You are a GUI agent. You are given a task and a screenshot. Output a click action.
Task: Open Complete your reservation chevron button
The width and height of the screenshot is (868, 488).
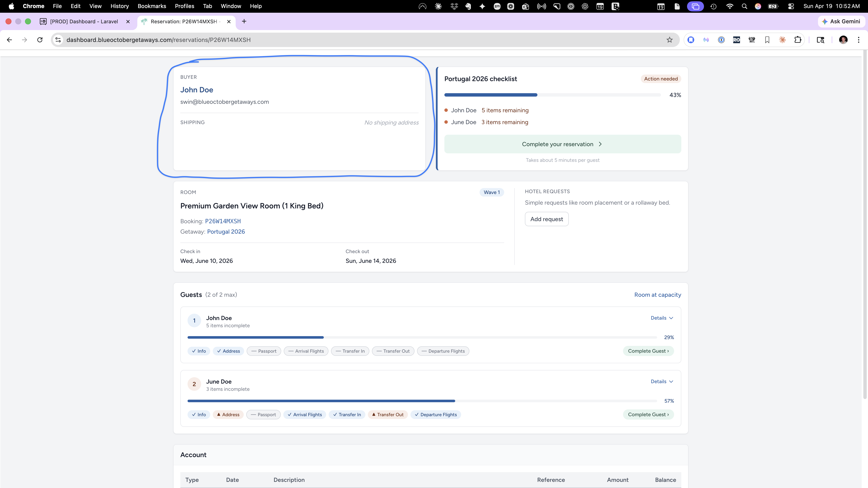click(x=562, y=144)
